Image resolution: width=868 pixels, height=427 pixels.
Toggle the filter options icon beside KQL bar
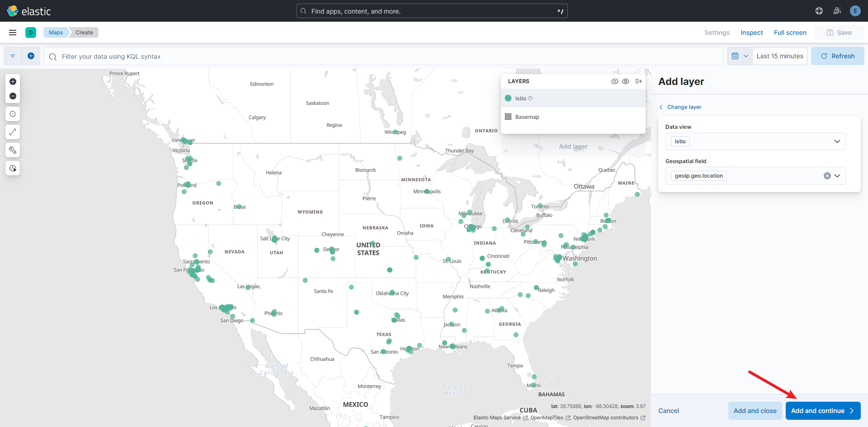[12, 56]
